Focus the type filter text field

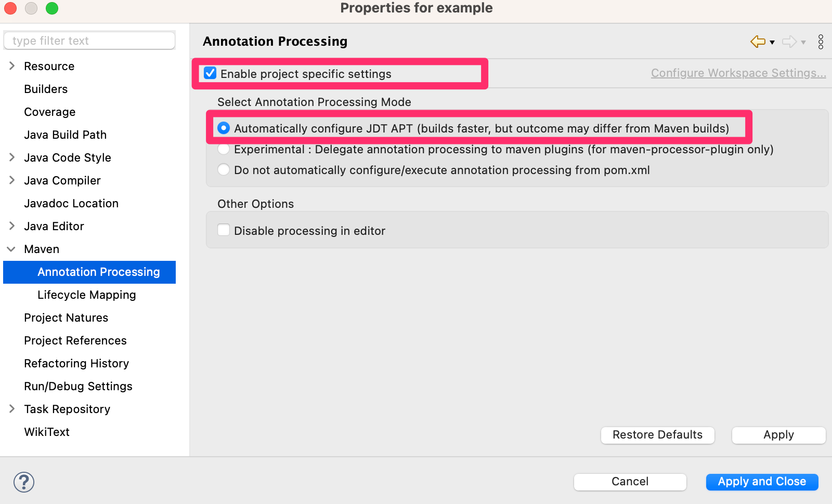pos(89,41)
